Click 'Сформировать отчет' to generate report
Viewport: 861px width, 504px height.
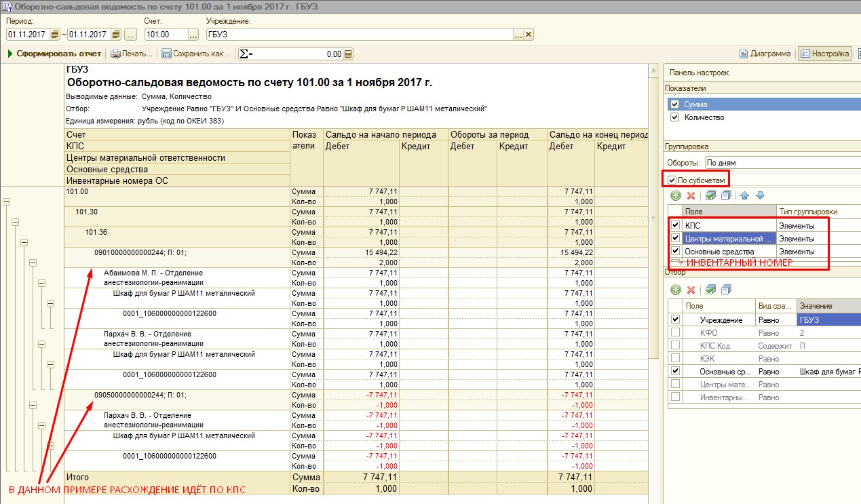(54, 54)
